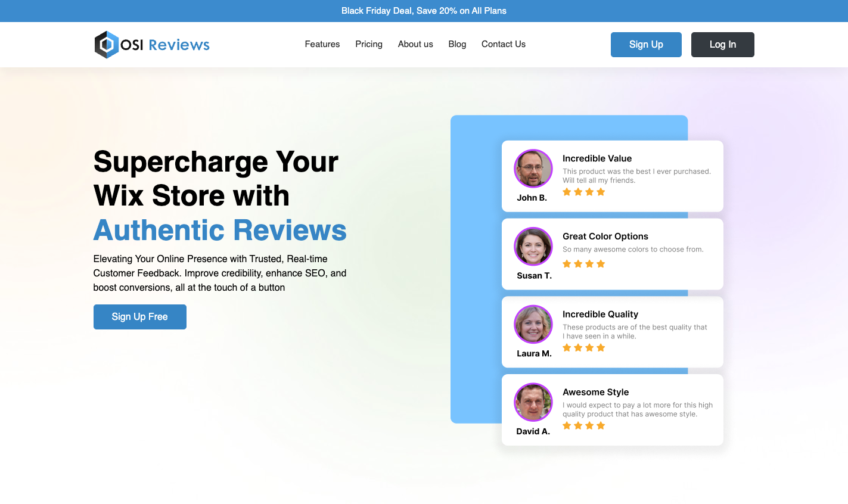848x504 pixels.
Task: Click the 'Authentic Reviews' blue headline text
Action: [220, 231]
